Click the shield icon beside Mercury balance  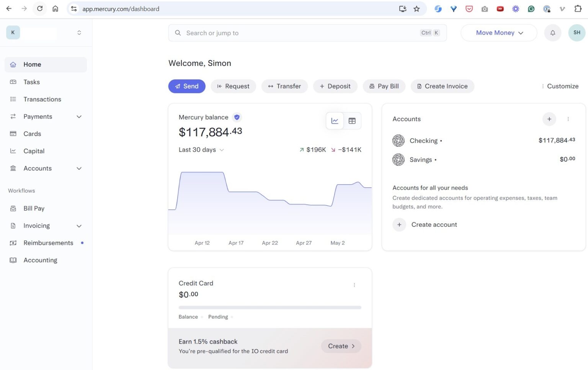(x=237, y=117)
